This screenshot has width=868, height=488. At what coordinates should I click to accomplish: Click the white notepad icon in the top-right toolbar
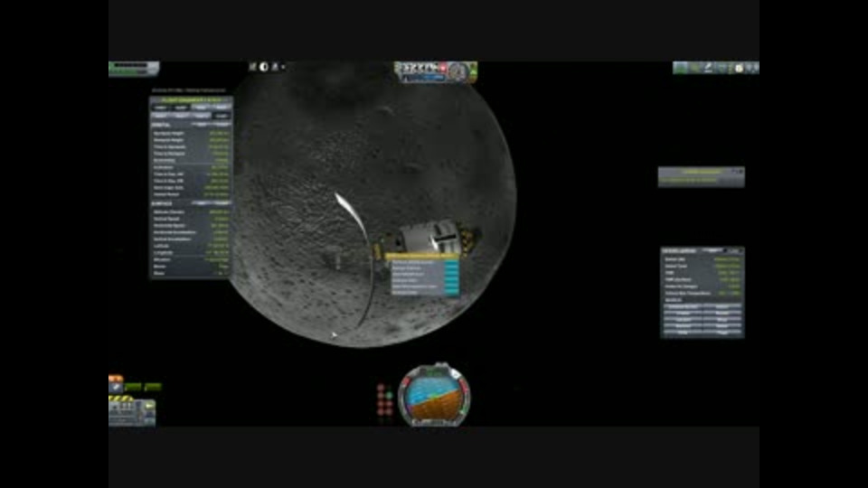click(739, 68)
